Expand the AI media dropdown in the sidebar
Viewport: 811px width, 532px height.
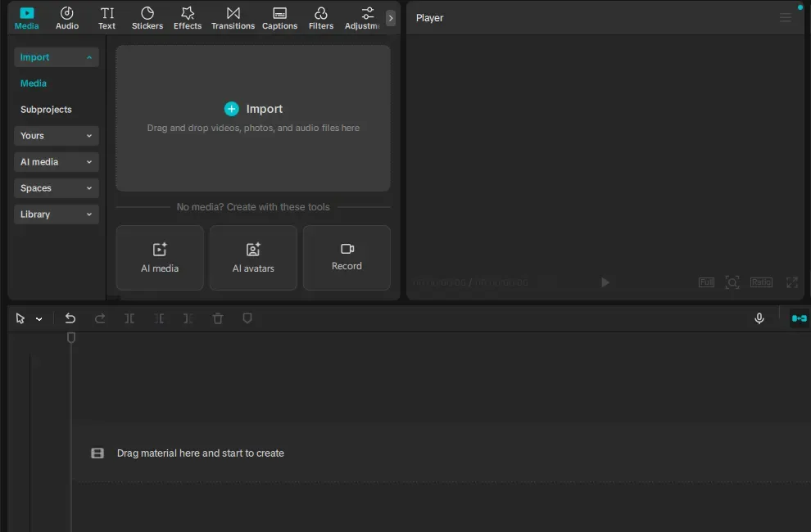coord(57,162)
